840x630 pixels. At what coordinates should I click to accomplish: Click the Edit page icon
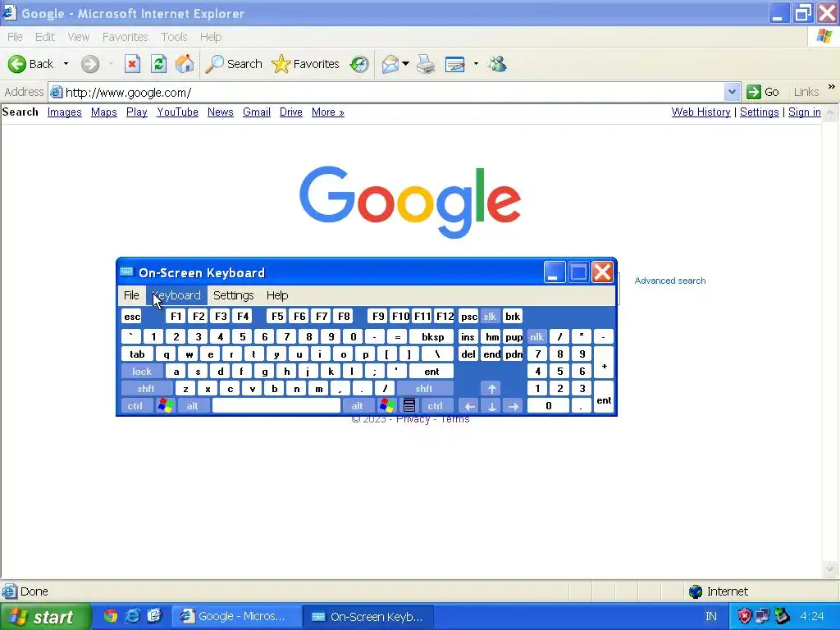(454, 64)
